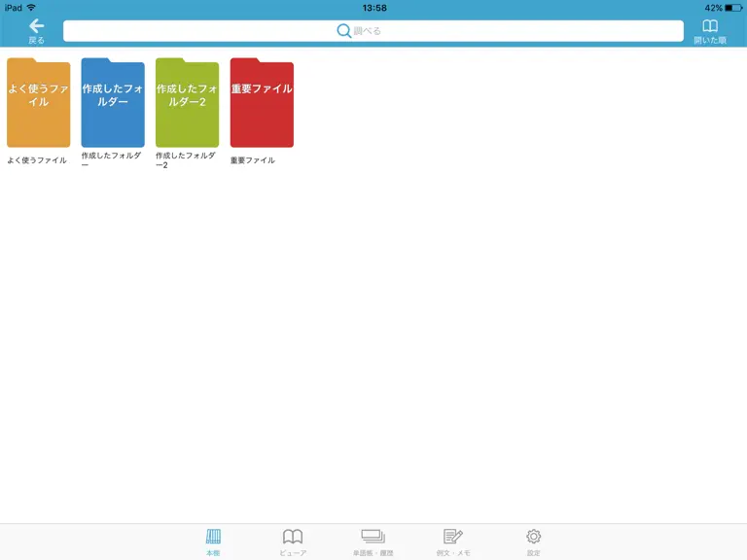Tap the battery indicator in status bar
The width and height of the screenshot is (747, 560).
pyautogui.click(x=733, y=8)
